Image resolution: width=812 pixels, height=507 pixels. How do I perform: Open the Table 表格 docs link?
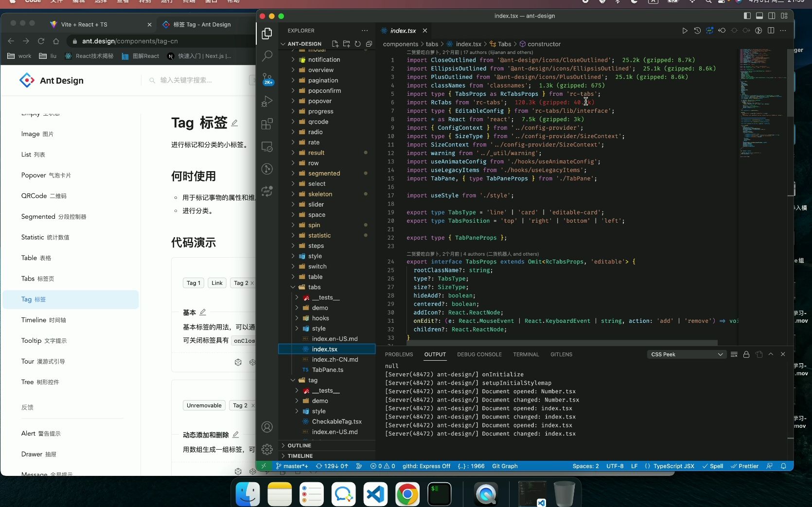36,258
